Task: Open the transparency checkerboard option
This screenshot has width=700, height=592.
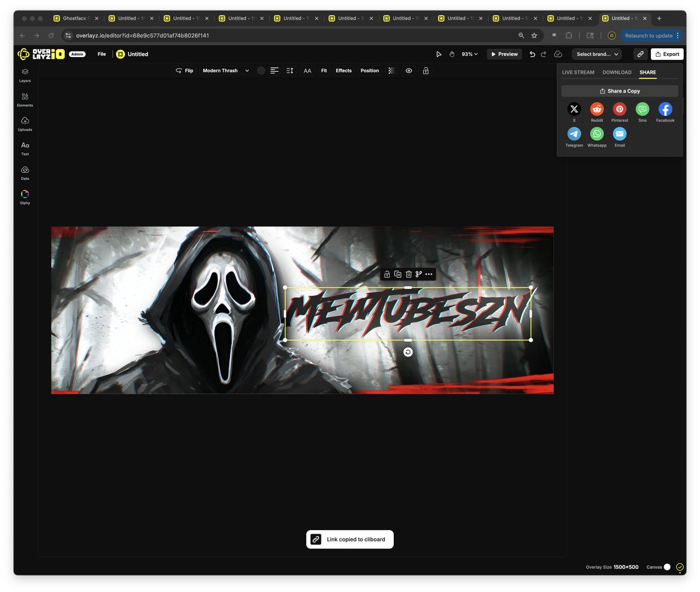Action: 391,71
